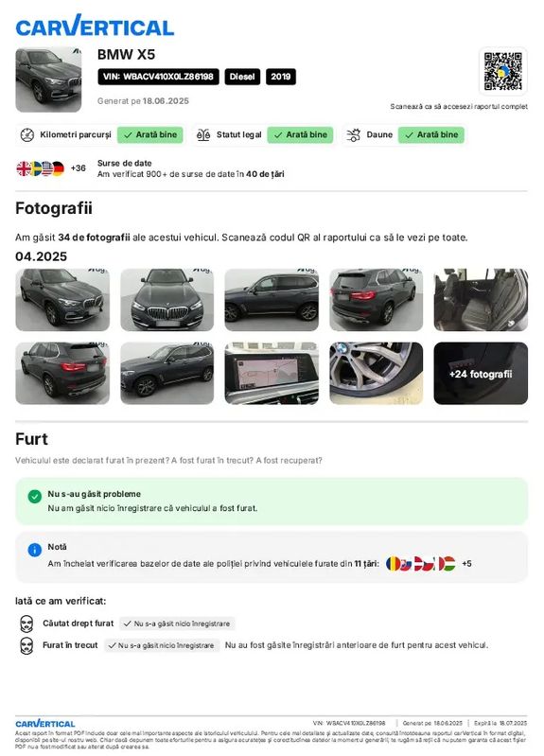This screenshot has height=756, width=544.
Task: Open the +24 fotografii thumbnail
Action: click(481, 374)
